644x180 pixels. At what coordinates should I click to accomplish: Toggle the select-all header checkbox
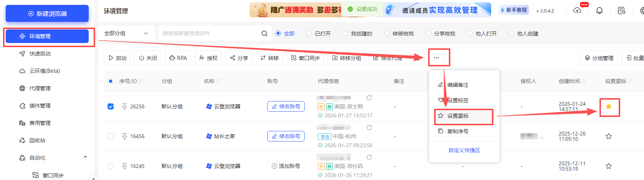pyautogui.click(x=111, y=81)
